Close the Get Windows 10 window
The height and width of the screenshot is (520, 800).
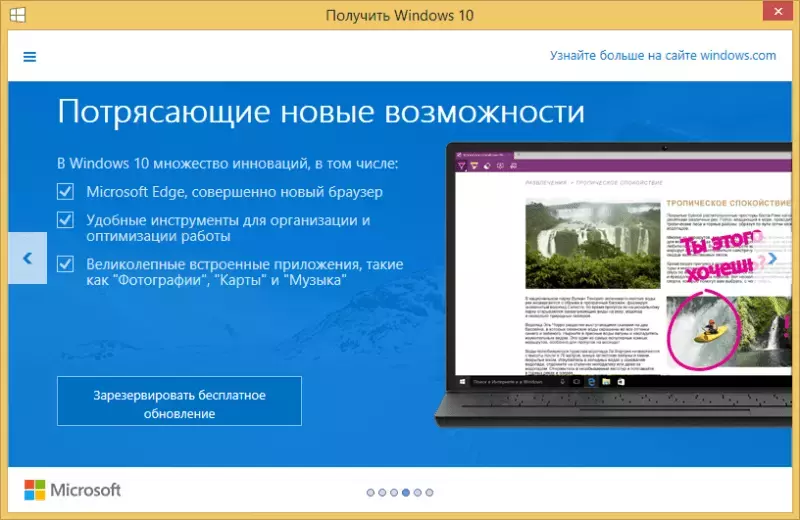(x=778, y=11)
